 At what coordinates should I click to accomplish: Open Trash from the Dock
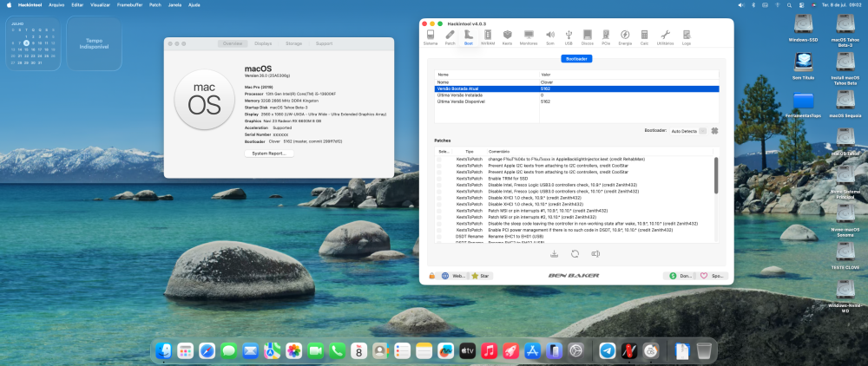[704, 350]
